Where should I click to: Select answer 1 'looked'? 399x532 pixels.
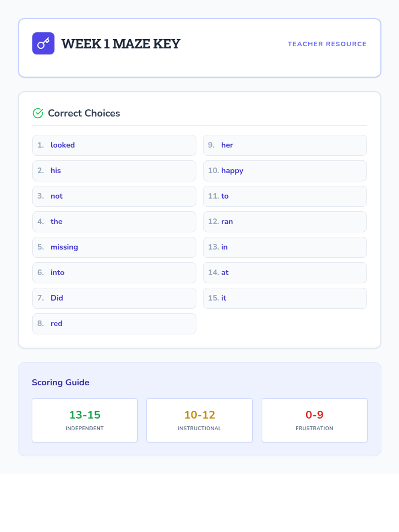[114, 145]
